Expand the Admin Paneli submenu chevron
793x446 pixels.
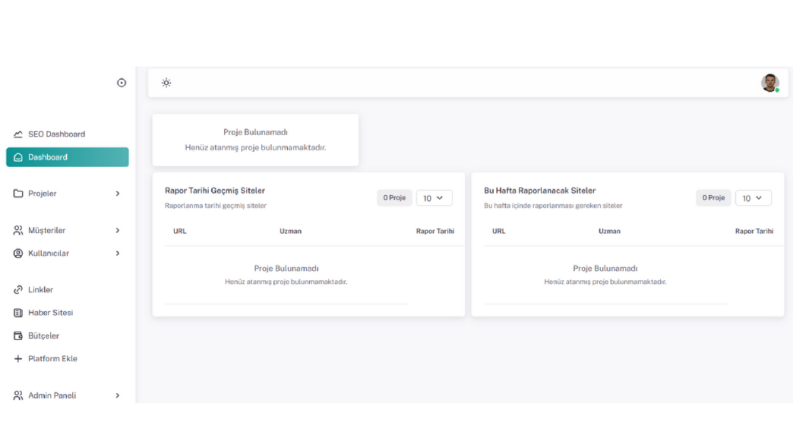coord(117,395)
